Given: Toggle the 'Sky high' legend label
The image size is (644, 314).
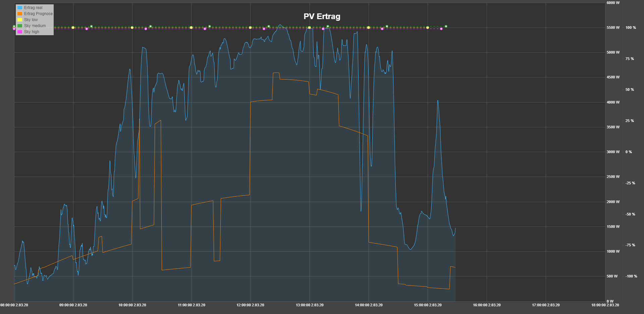Looking at the screenshot, I should (32, 32).
